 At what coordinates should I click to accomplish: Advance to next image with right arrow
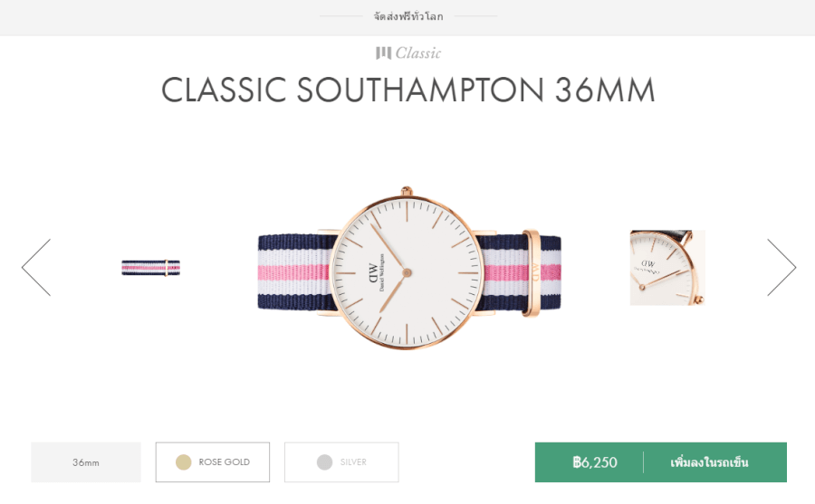[781, 267]
